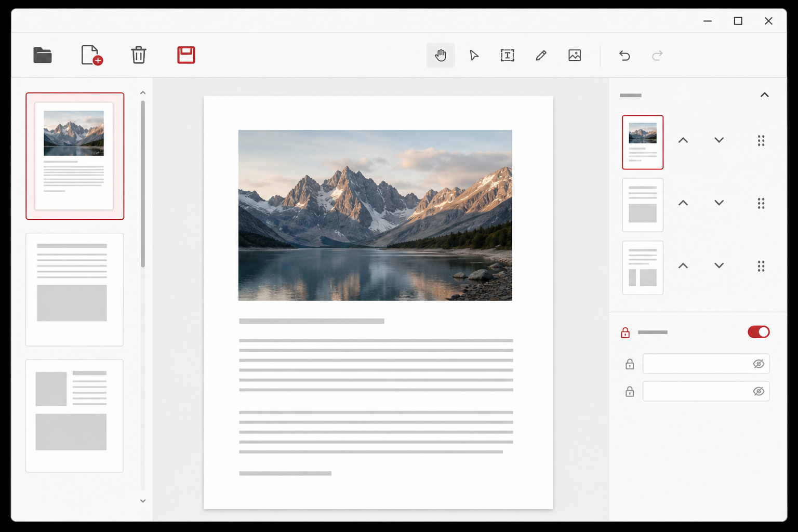The image size is (798, 532).
Task: Pick the pencil drawing tool
Action: (541, 55)
